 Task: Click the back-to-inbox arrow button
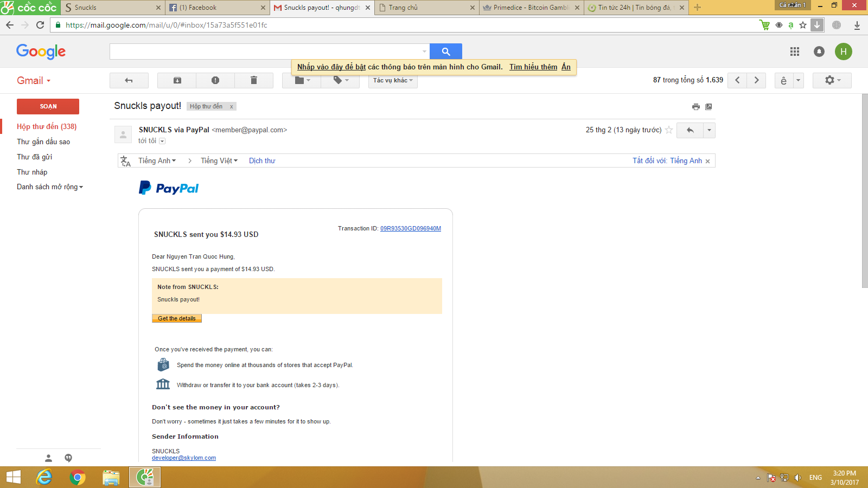click(x=129, y=80)
